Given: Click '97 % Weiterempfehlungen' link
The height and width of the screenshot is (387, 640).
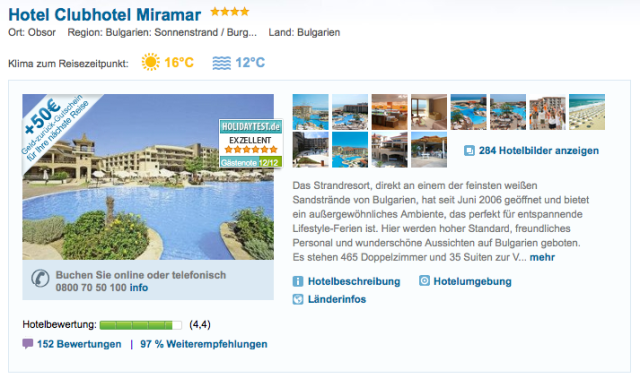Looking at the screenshot, I should 204,344.
